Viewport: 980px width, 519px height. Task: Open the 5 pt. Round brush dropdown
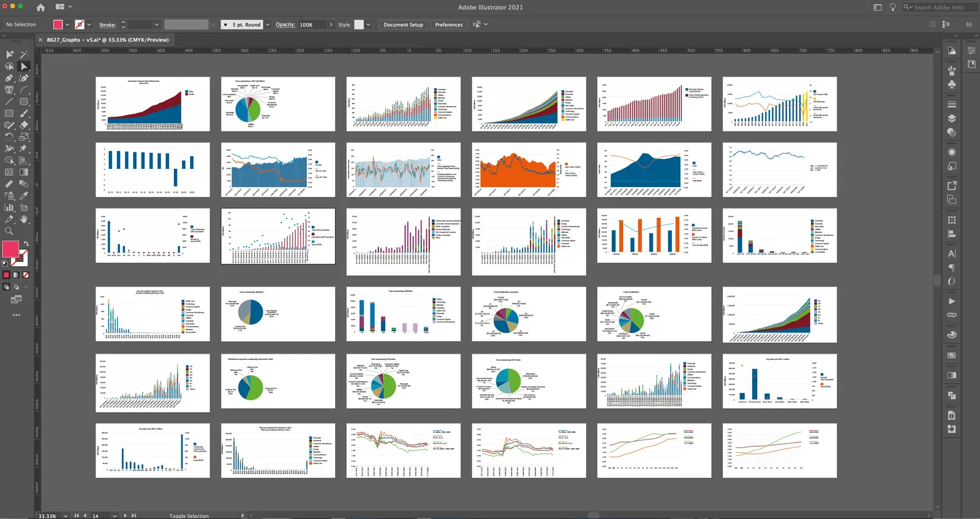246,24
